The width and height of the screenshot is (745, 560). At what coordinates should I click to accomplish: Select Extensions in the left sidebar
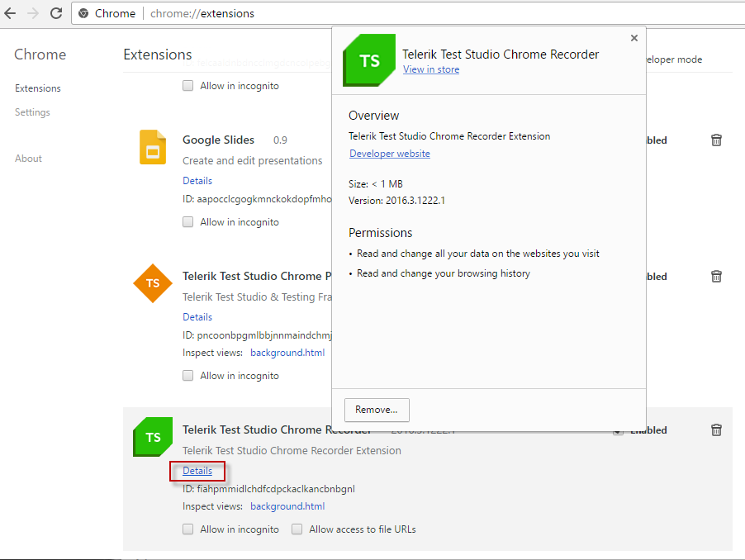pyautogui.click(x=38, y=88)
